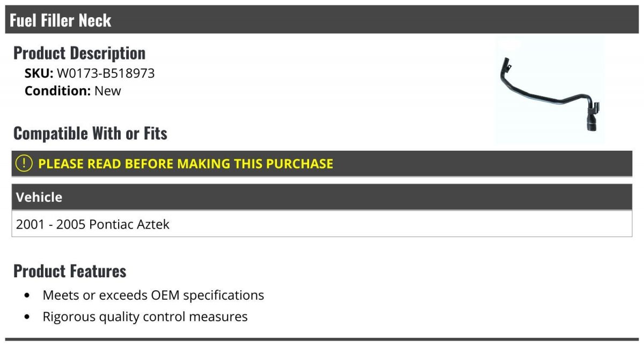Open the fuel filler neck product image

(550, 90)
